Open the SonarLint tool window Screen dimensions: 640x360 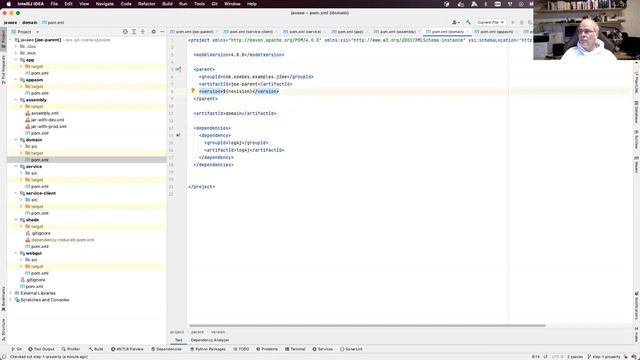pyautogui.click(x=351, y=349)
